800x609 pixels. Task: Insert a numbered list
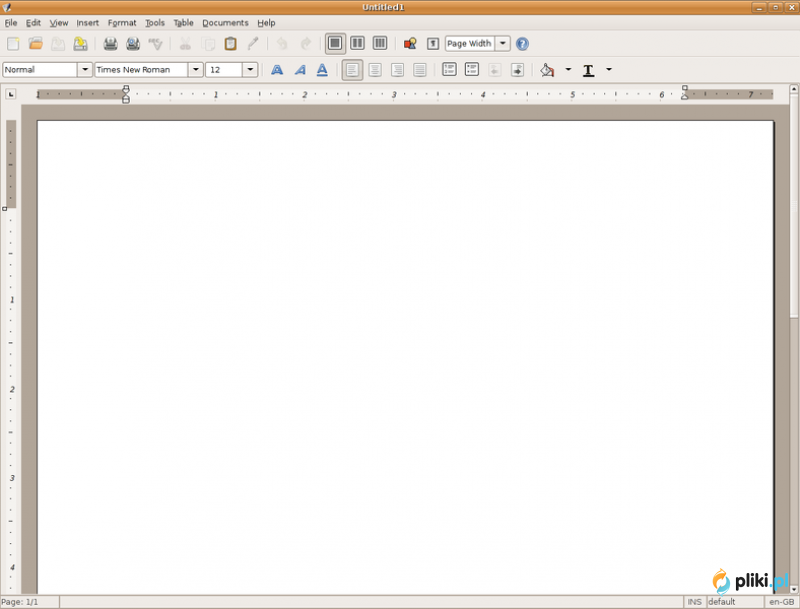point(449,69)
